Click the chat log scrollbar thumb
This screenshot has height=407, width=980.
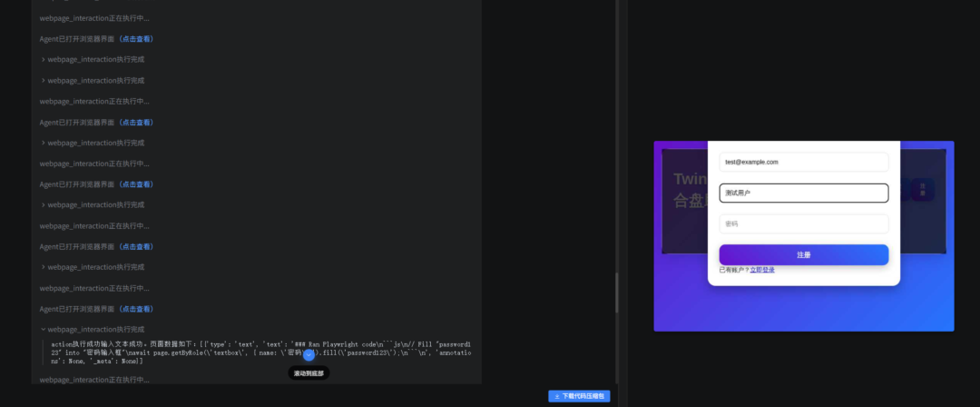(x=617, y=293)
